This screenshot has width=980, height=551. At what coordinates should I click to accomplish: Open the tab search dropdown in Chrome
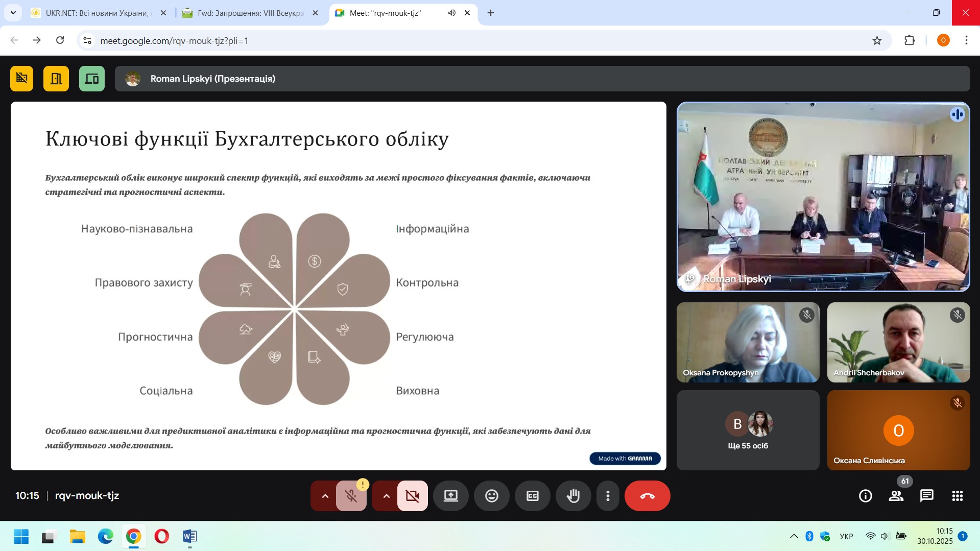pyautogui.click(x=13, y=13)
